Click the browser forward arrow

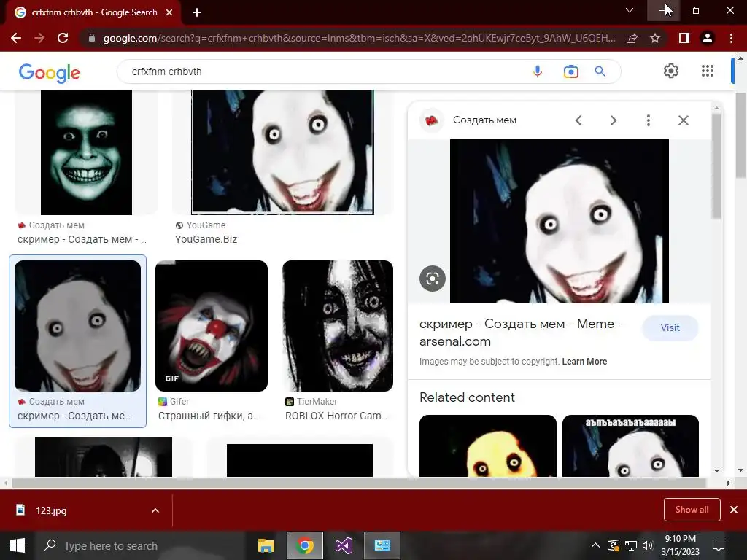coord(39,38)
